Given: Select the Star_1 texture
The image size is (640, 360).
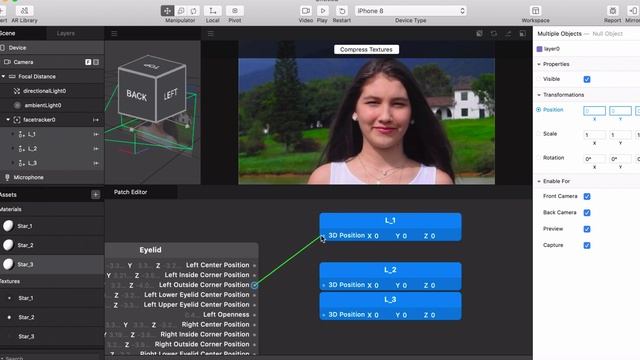Looking at the screenshot, I should [52, 298].
